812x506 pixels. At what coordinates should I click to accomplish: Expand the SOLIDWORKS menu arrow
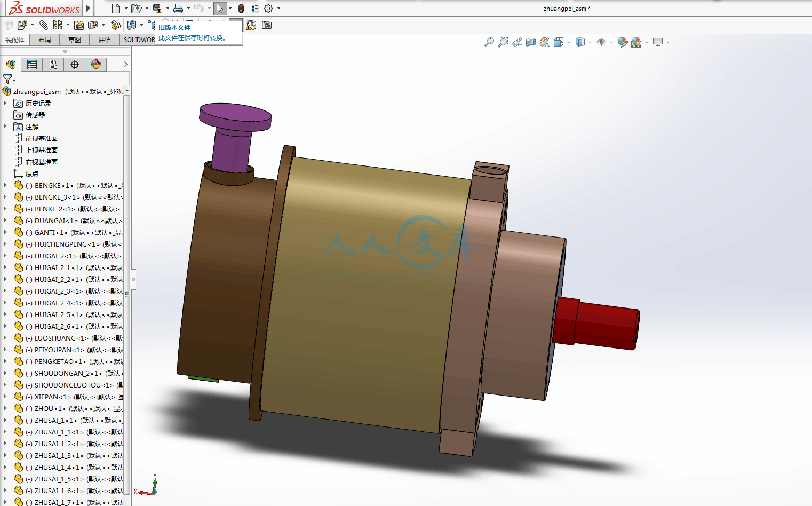88,9
